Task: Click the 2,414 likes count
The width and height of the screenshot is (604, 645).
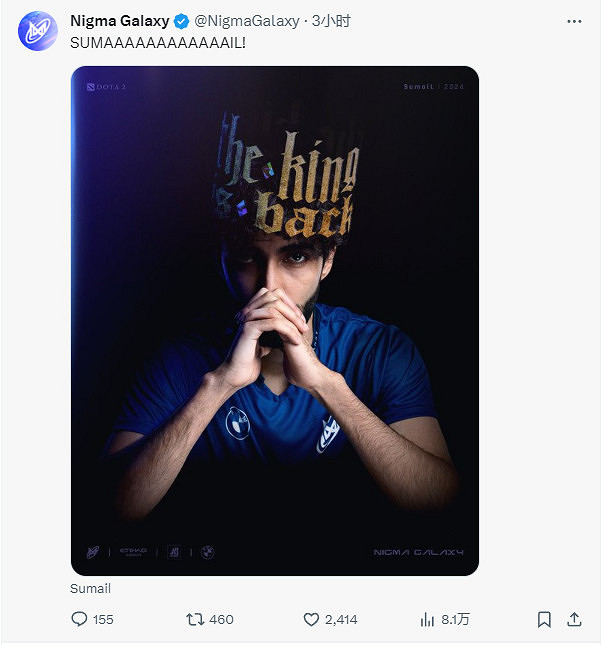Action: pos(343,619)
